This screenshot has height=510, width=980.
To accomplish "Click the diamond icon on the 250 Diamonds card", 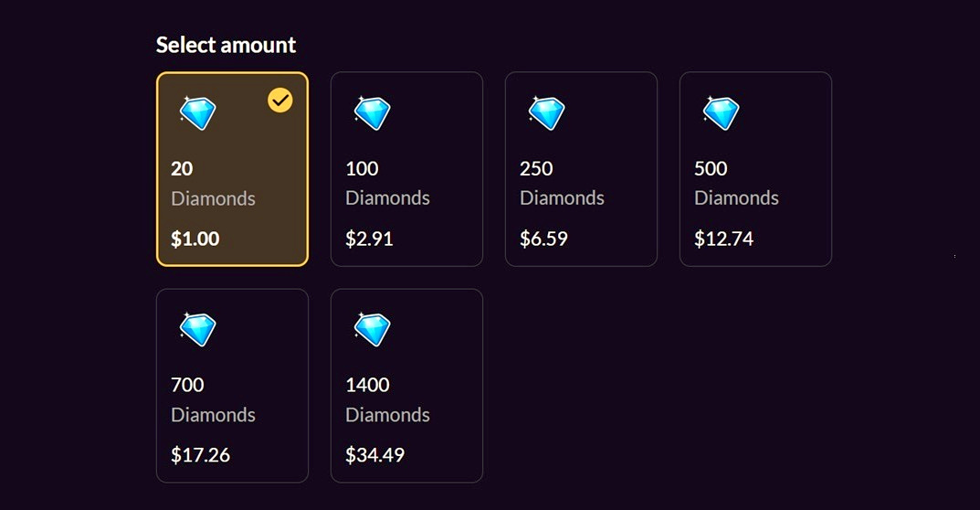I will pos(546,113).
